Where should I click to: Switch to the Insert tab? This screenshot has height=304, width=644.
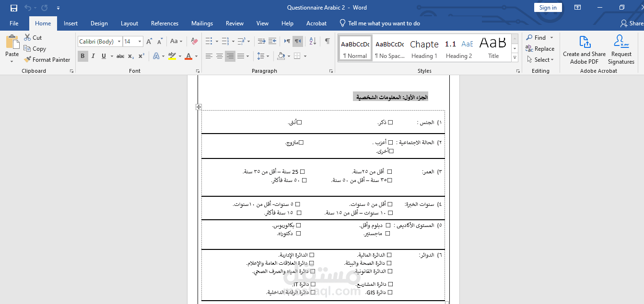[70, 23]
